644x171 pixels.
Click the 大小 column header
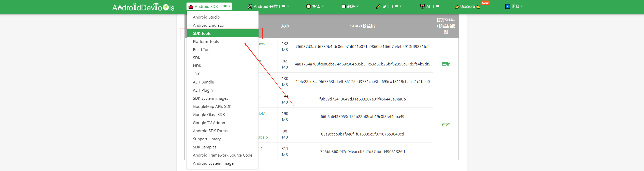[x=285, y=26]
